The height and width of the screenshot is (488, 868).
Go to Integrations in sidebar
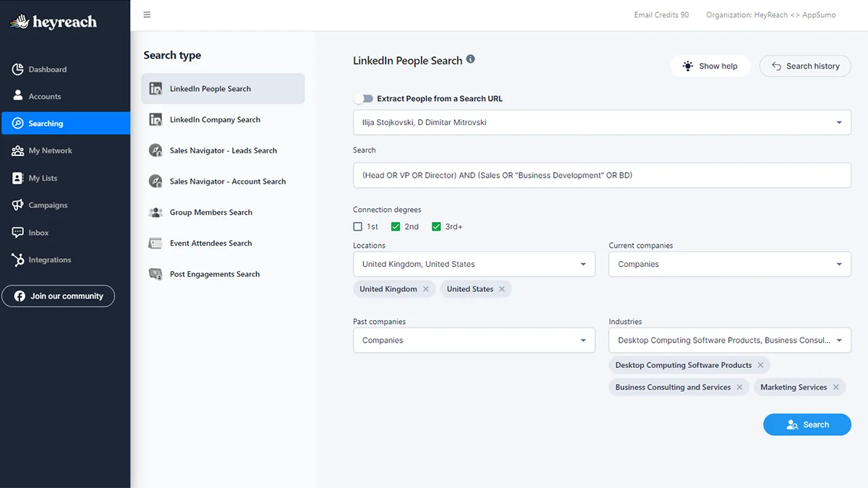tap(65, 260)
